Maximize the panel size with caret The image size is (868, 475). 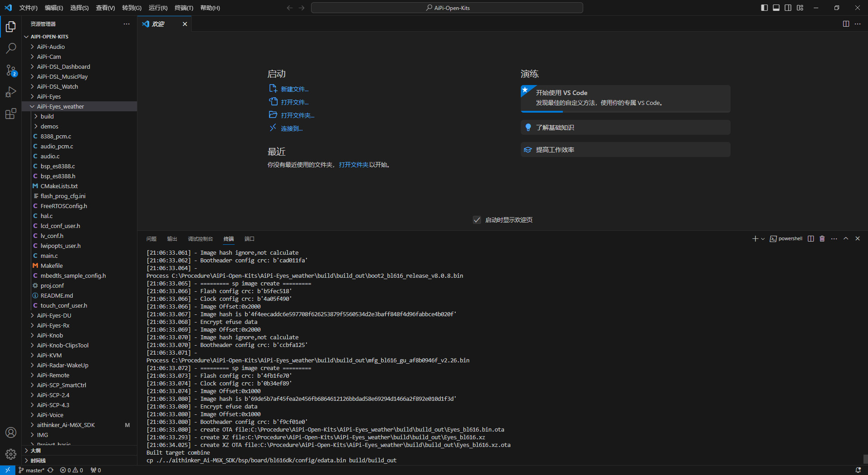tap(846, 239)
